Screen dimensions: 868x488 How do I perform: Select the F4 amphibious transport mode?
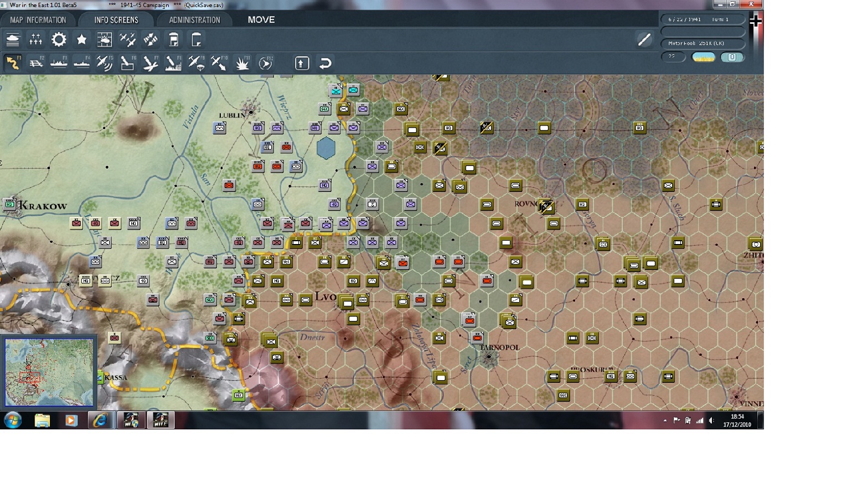pyautogui.click(x=81, y=63)
